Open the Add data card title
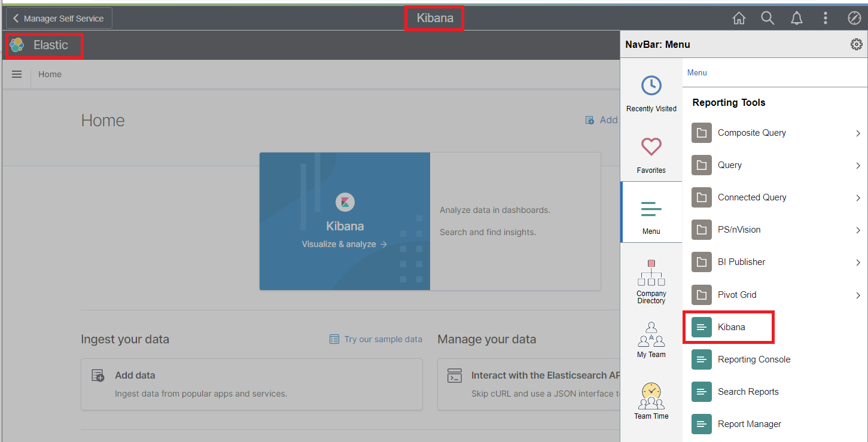Viewport: 868px width, 442px height. [x=135, y=376]
